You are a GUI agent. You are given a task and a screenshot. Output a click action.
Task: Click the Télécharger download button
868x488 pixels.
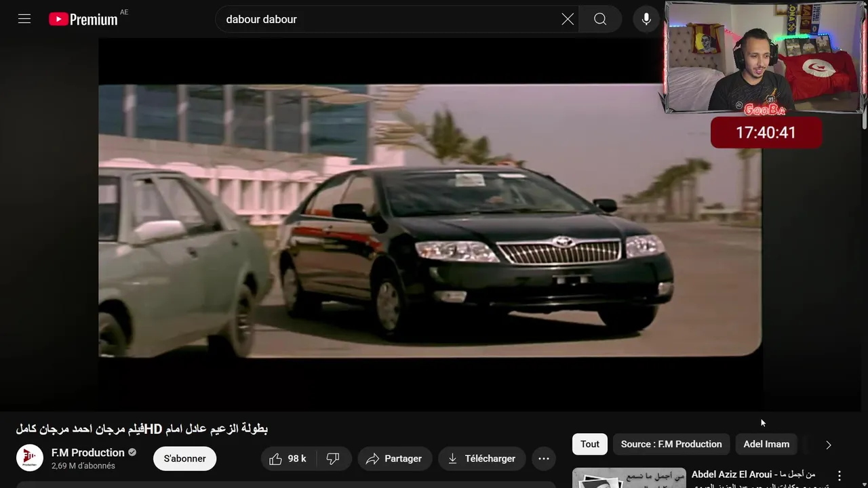tap(481, 458)
